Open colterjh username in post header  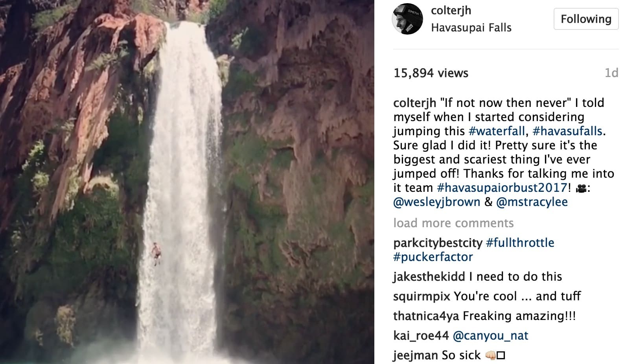[x=451, y=11]
